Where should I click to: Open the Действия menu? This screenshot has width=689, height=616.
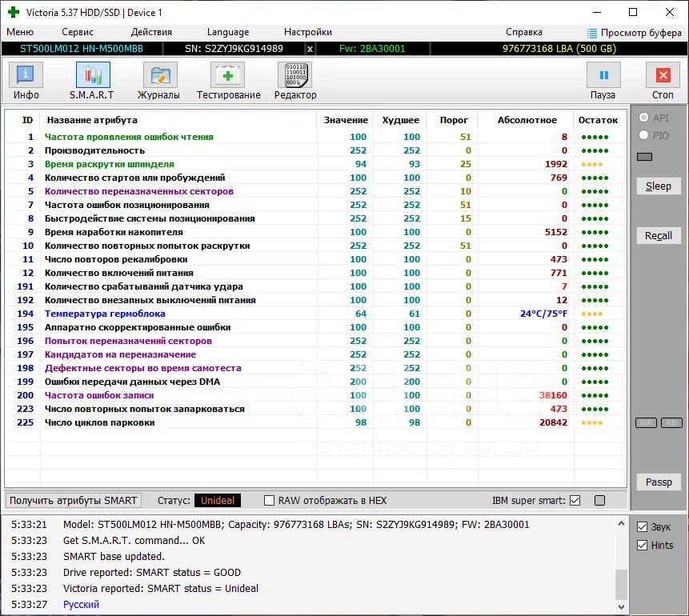tap(151, 32)
